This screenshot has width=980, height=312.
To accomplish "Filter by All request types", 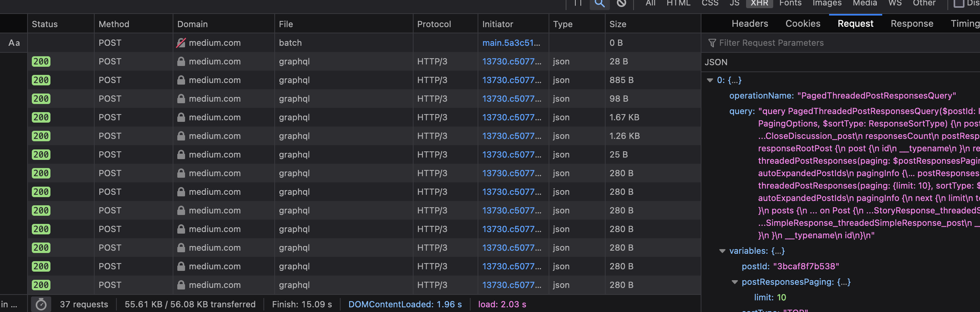I will tap(651, 3).
